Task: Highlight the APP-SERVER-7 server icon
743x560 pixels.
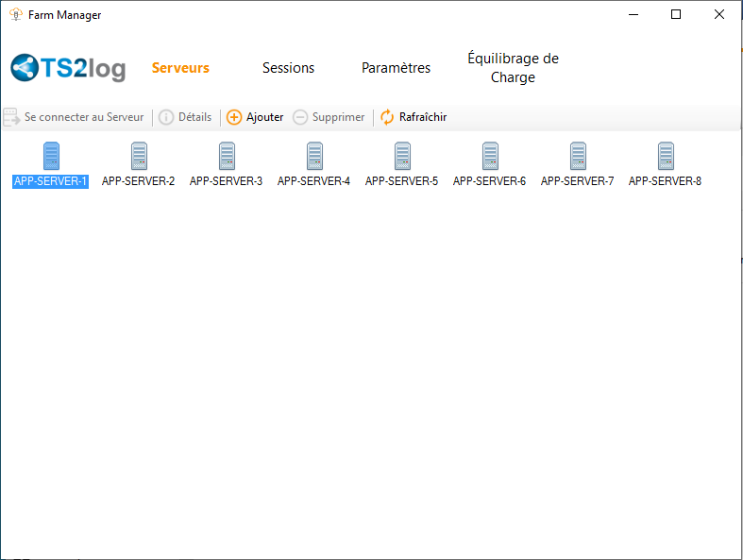Action: coord(578,157)
